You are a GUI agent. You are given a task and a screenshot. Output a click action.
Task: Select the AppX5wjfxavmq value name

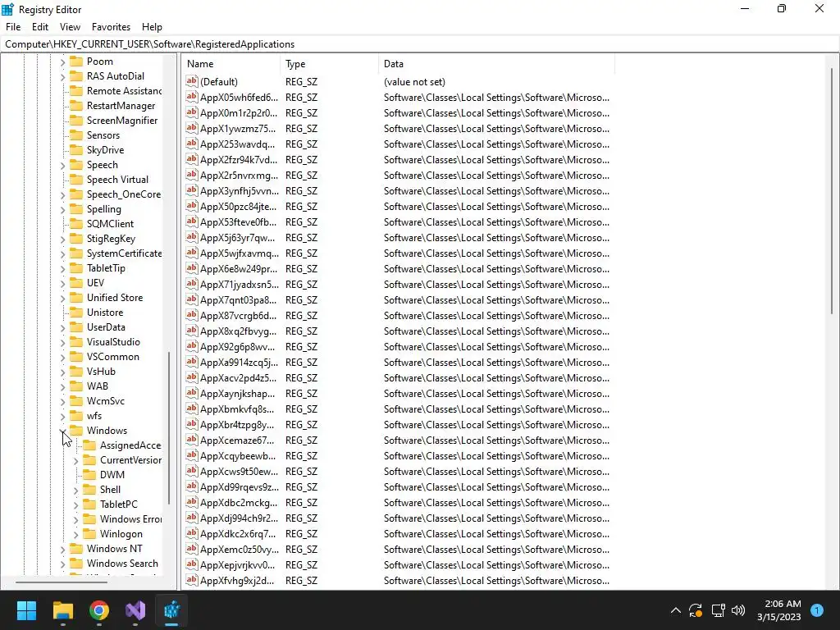pyautogui.click(x=240, y=253)
